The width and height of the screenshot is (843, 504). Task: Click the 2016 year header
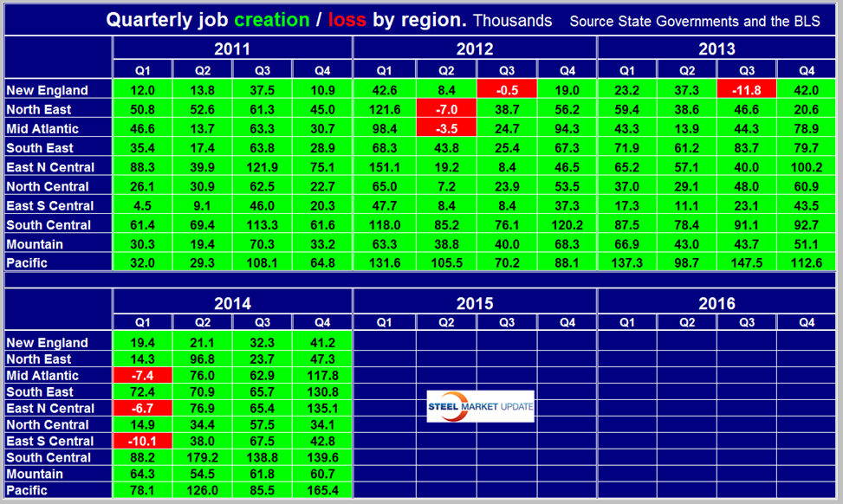click(717, 303)
